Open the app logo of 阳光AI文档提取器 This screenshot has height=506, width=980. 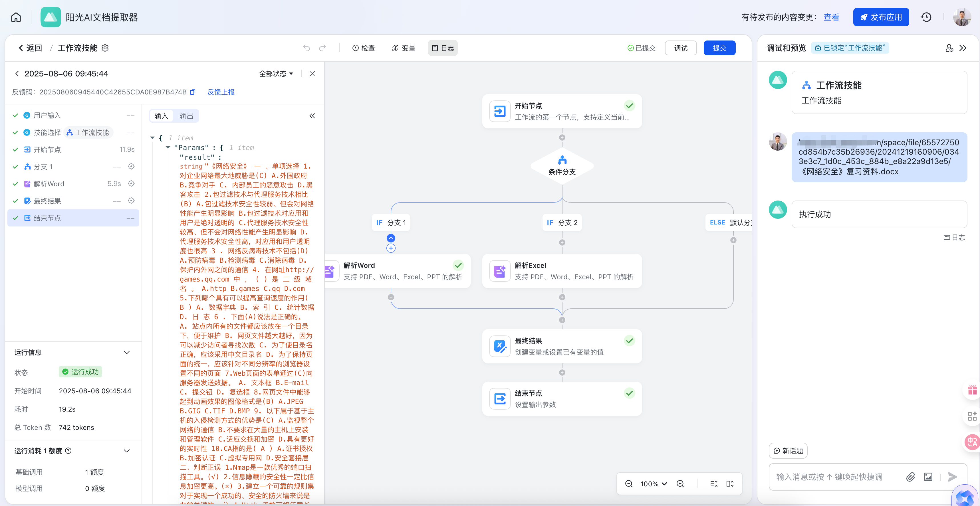(51, 17)
